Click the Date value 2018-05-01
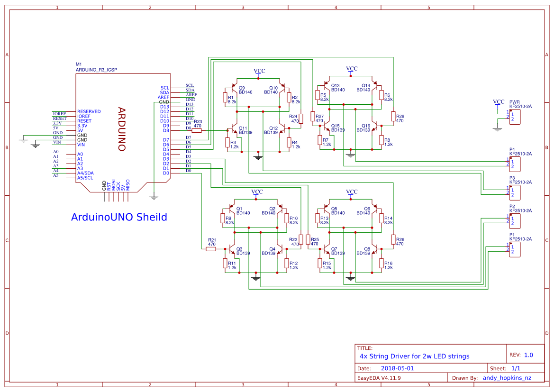This screenshot has width=554, height=392. [x=398, y=368]
